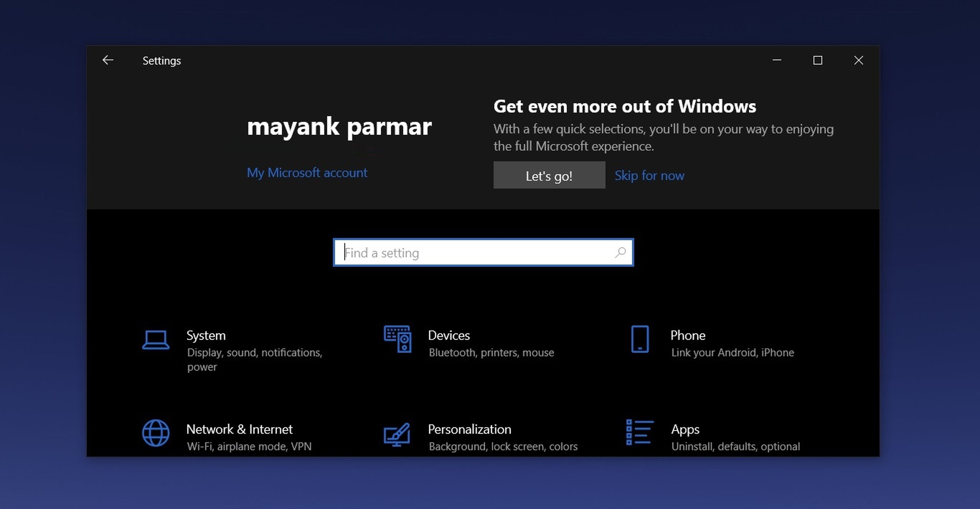
Task: Select the Phone icon
Action: click(x=640, y=339)
